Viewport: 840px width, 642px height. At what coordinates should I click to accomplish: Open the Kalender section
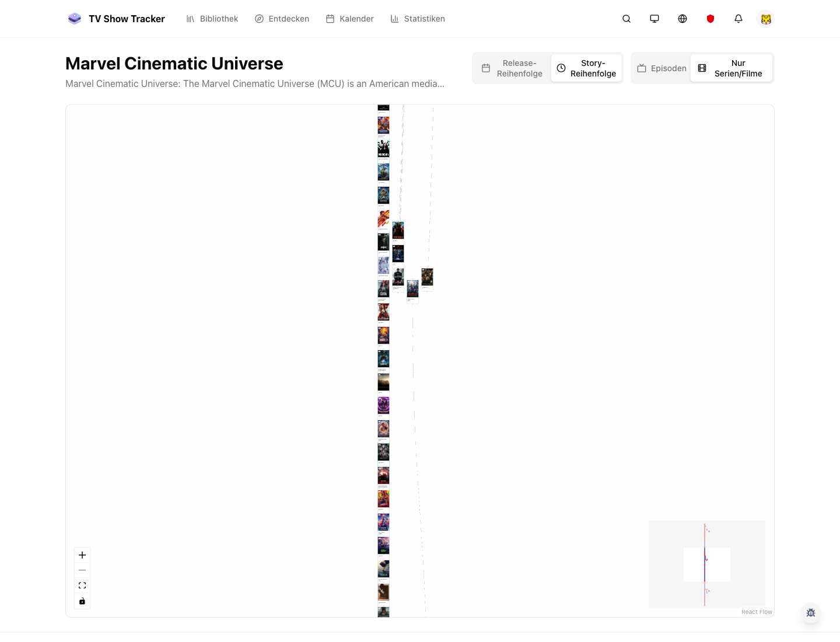(349, 19)
